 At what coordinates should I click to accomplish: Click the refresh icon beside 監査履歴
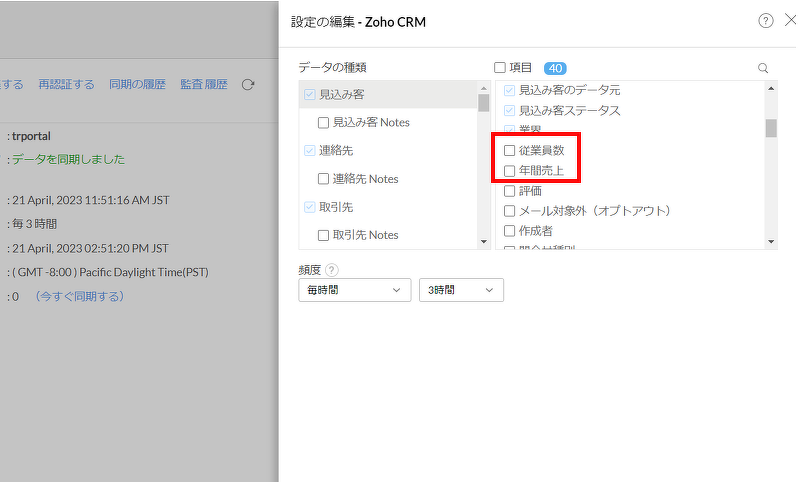click(248, 85)
